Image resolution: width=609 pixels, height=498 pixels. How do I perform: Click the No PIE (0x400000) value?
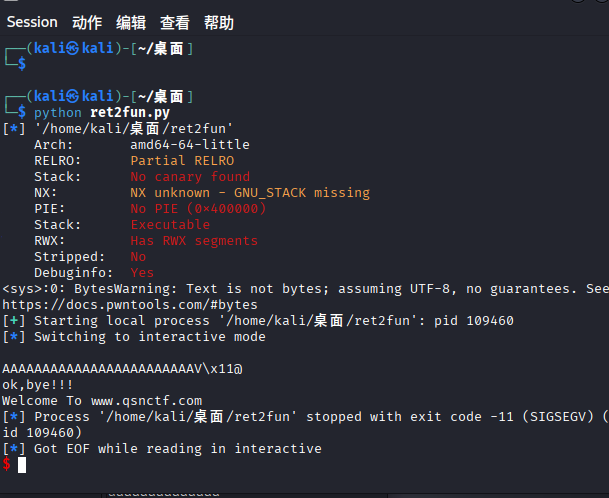click(x=198, y=208)
